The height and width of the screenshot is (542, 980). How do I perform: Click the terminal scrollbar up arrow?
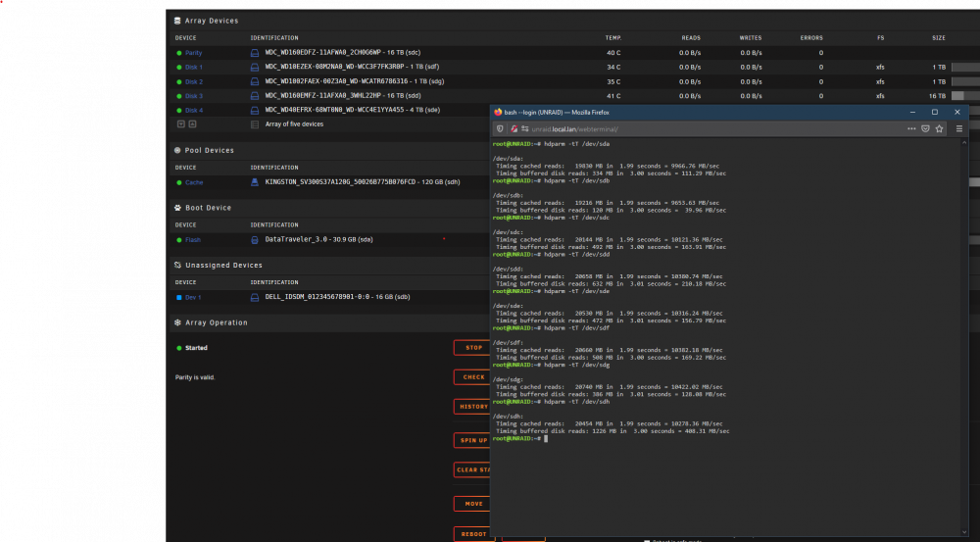tap(964, 143)
